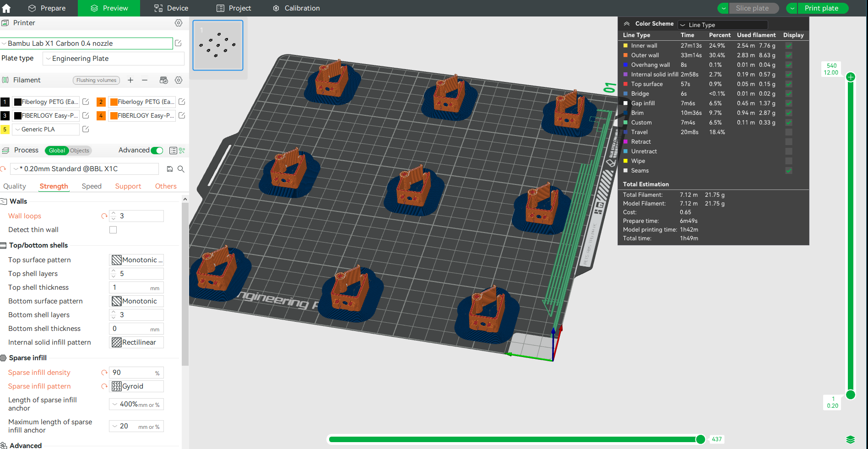
Task: Show Travel moves in display
Action: click(789, 132)
